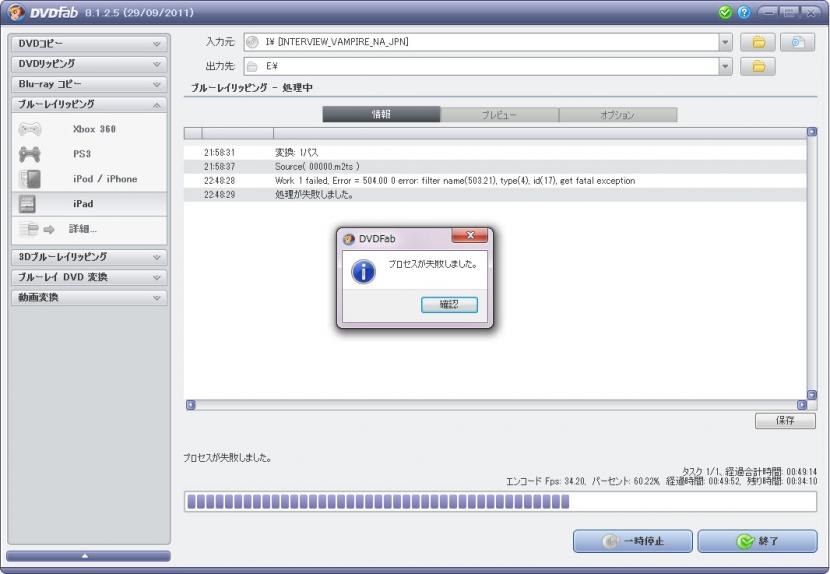Select log row Source( 00000.m2ts )

495,167
